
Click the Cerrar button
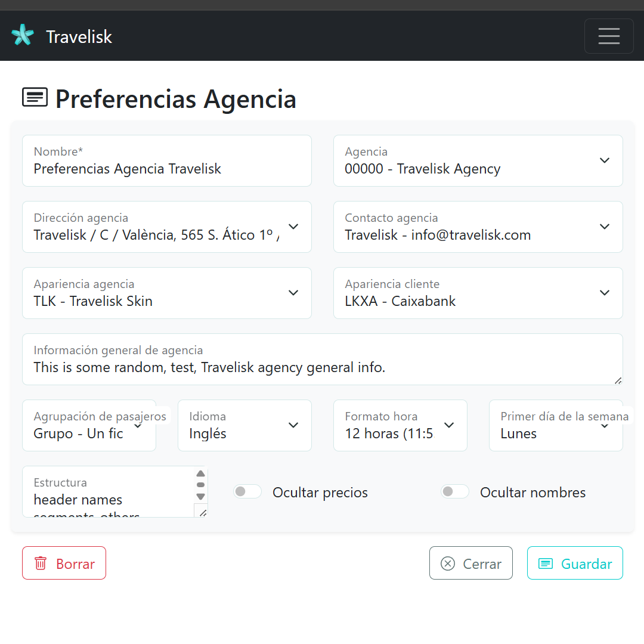[x=471, y=563]
